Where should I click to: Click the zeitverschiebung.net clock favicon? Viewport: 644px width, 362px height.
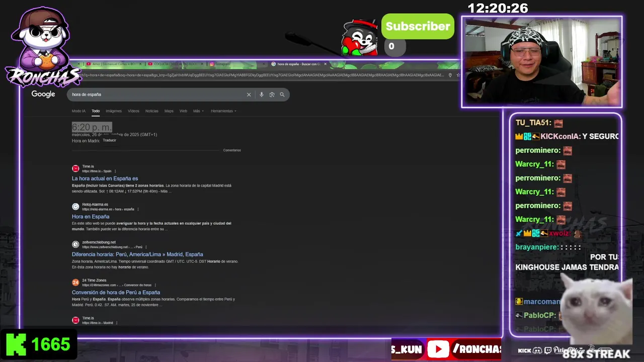(x=75, y=244)
